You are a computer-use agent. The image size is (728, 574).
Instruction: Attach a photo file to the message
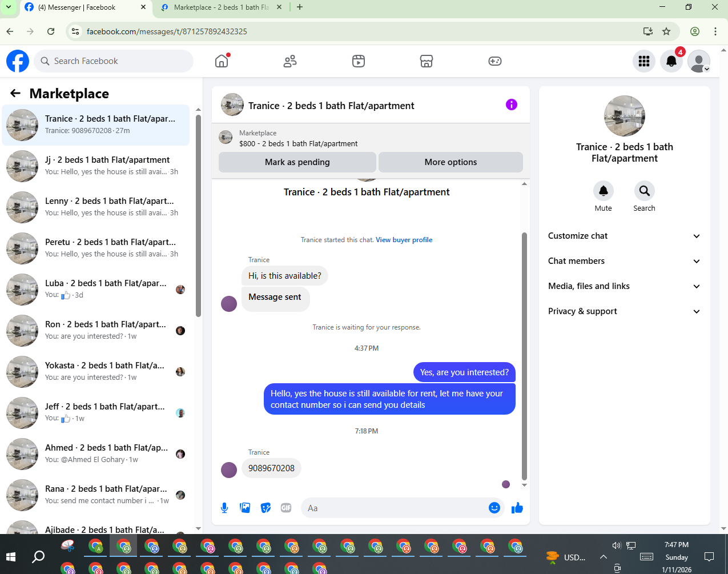pyautogui.click(x=245, y=508)
